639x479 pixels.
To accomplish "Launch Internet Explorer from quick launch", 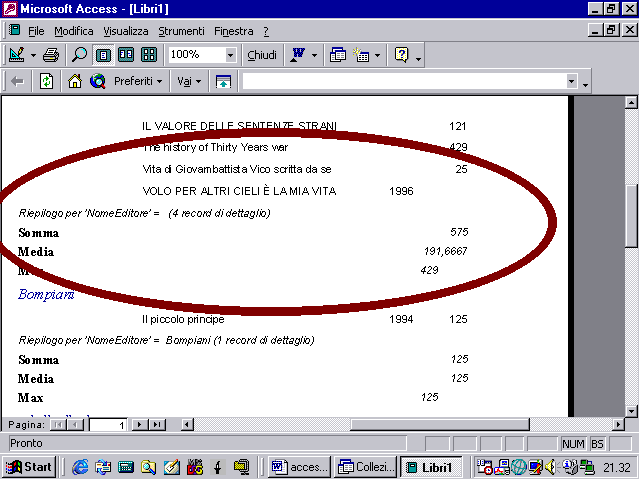I will pyautogui.click(x=80, y=467).
